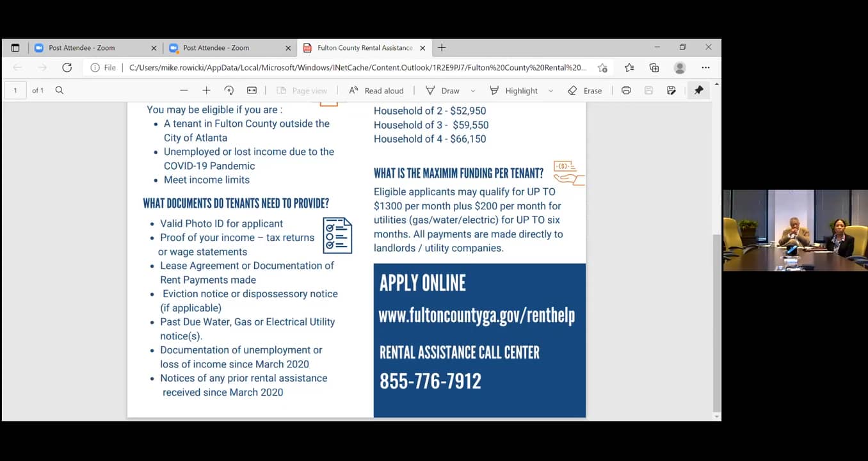Go back to the previous page
This screenshot has height=461, width=868.
(17, 67)
